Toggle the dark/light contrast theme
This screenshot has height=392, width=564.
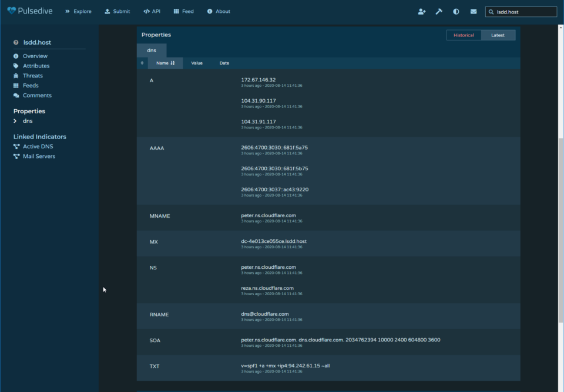456,11
